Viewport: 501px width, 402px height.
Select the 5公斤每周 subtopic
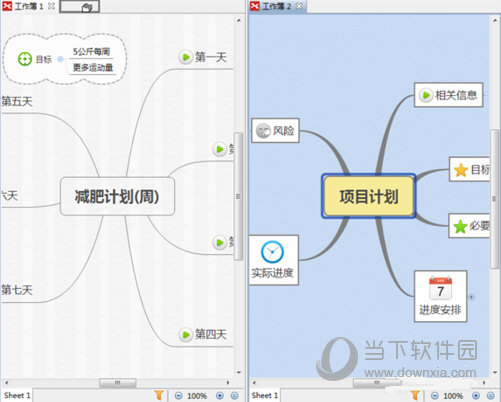(91, 51)
